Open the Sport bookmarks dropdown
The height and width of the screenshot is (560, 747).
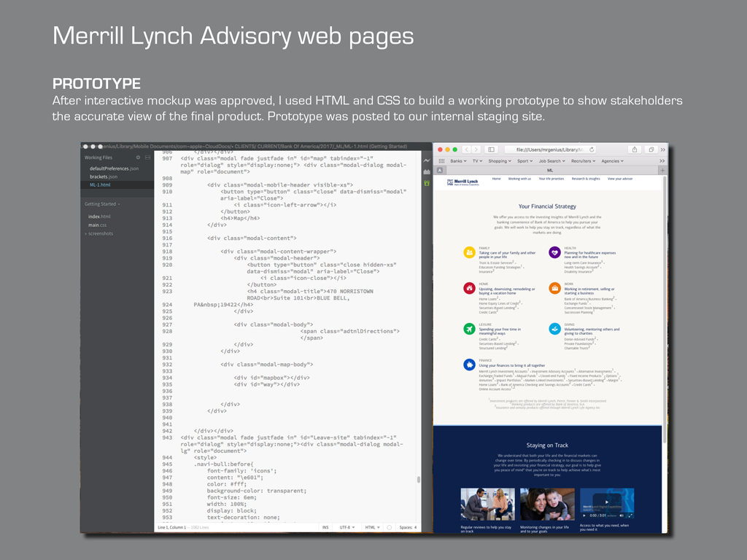[x=525, y=161]
